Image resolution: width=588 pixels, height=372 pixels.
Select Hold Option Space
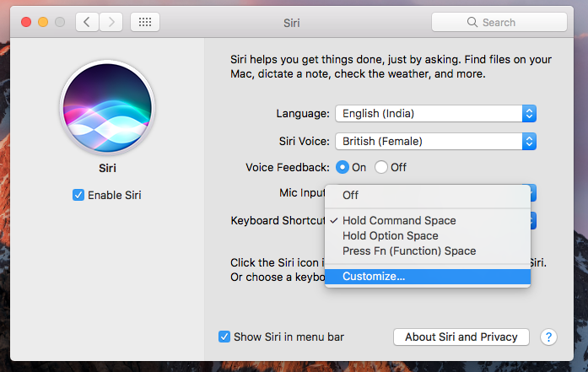[x=428, y=235]
